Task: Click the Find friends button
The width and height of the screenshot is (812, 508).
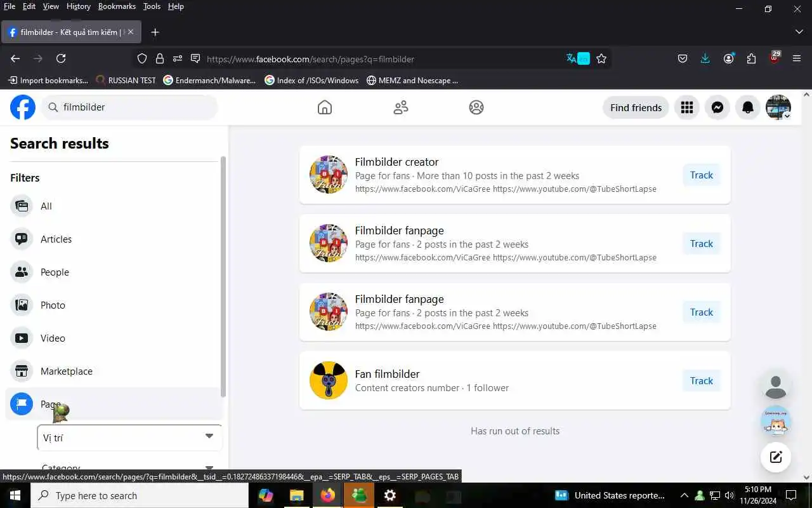Action: pyautogui.click(x=636, y=107)
